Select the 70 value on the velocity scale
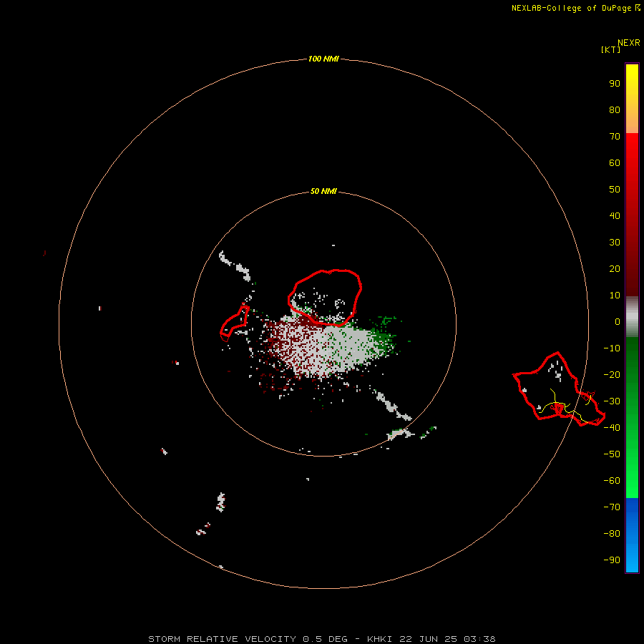This screenshot has height=644, width=644. (615, 137)
